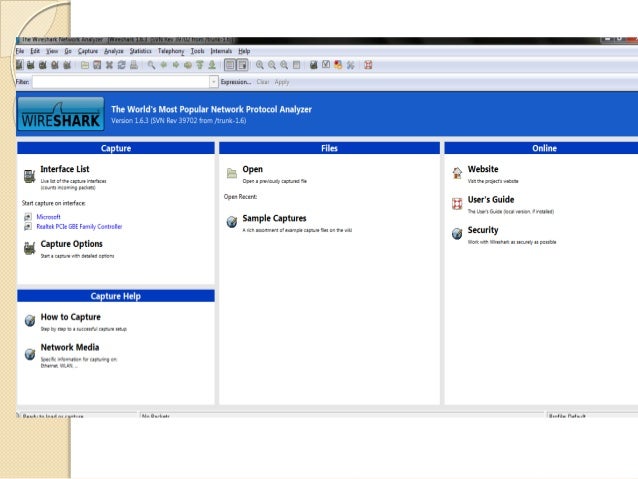Click the Zoom 100% normal size icon

tap(284, 65)
